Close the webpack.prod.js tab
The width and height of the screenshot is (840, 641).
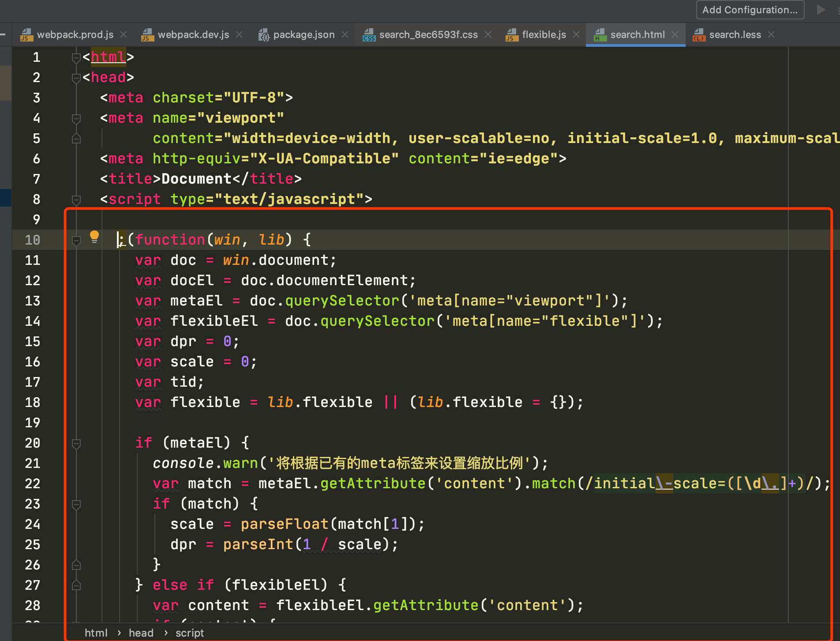click(x=124, y=34)
